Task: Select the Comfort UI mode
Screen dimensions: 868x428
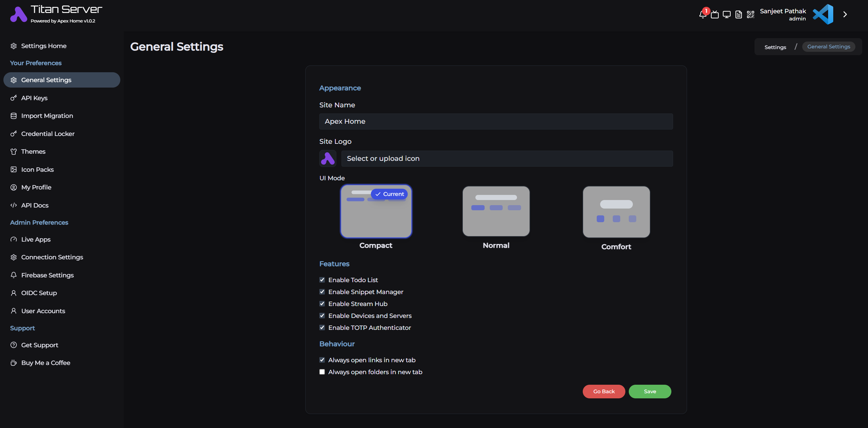Action: 616,212
